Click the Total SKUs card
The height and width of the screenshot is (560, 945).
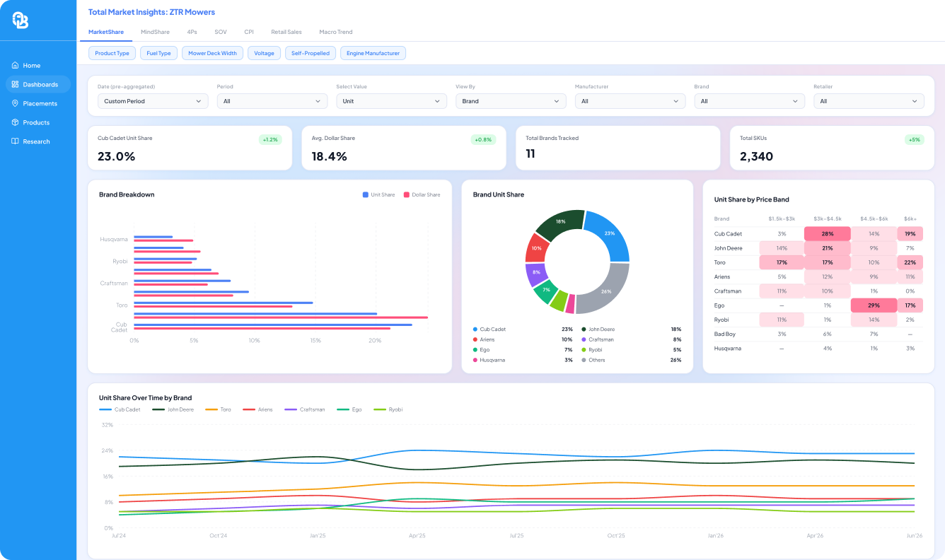pyautogui.click(x=832, y=148)
